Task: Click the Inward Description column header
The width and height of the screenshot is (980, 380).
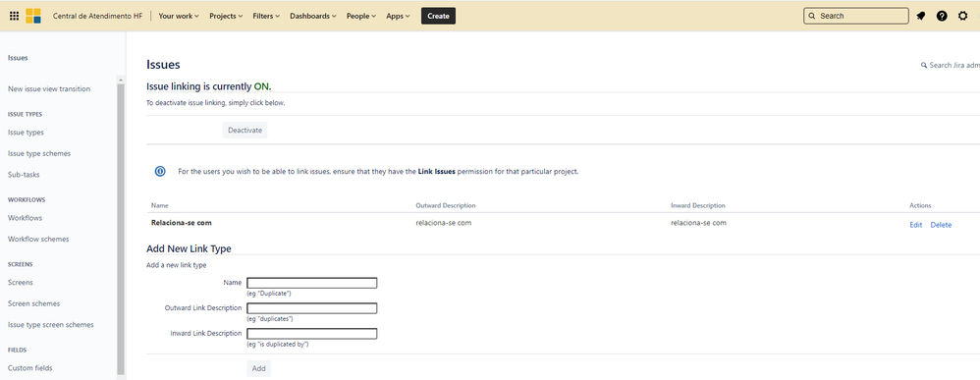Action: [697, 205]
